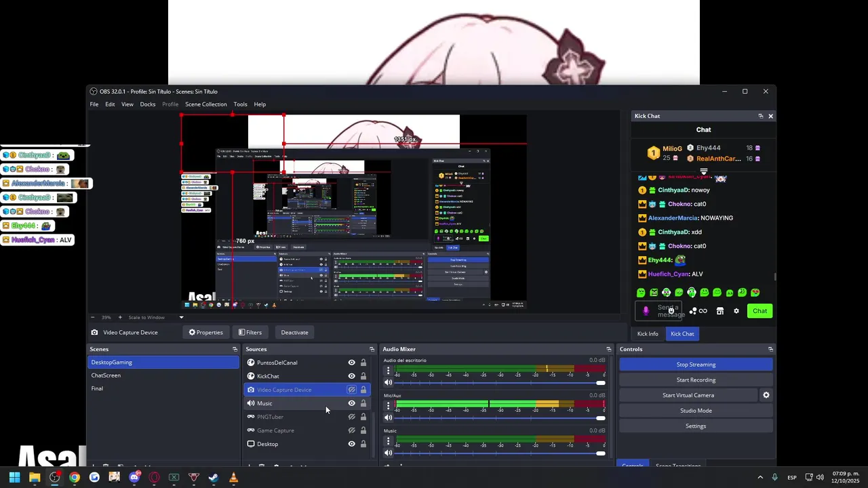The image size is (868, 488).
Task: Deactivate the Video Capture Device
Action: point(294,332)
